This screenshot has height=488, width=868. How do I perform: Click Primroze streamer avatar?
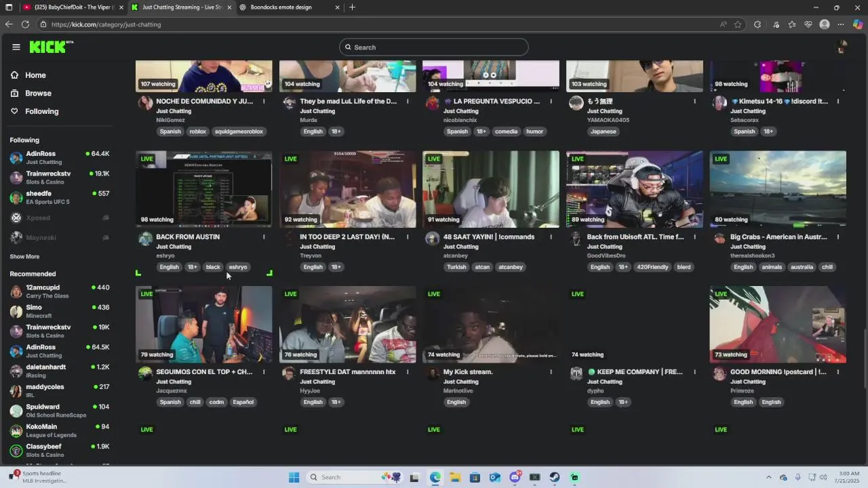(719, 373)
